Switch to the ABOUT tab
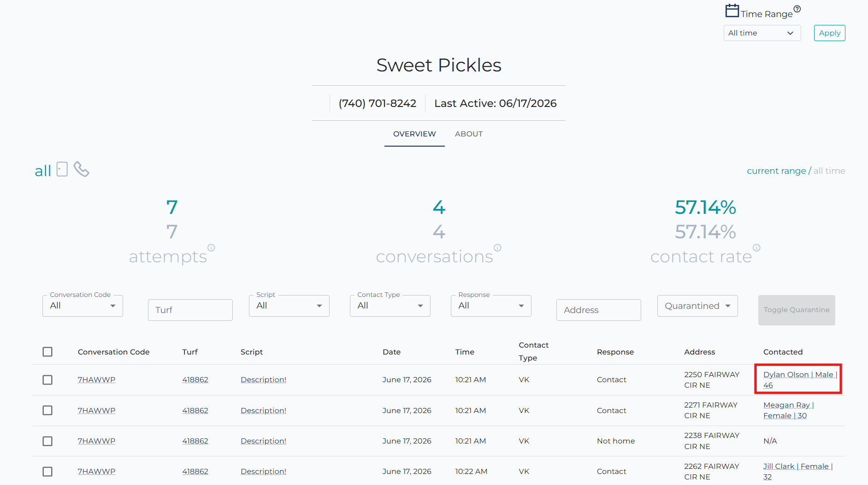The image size is (868, 485). tap(469, 134)
